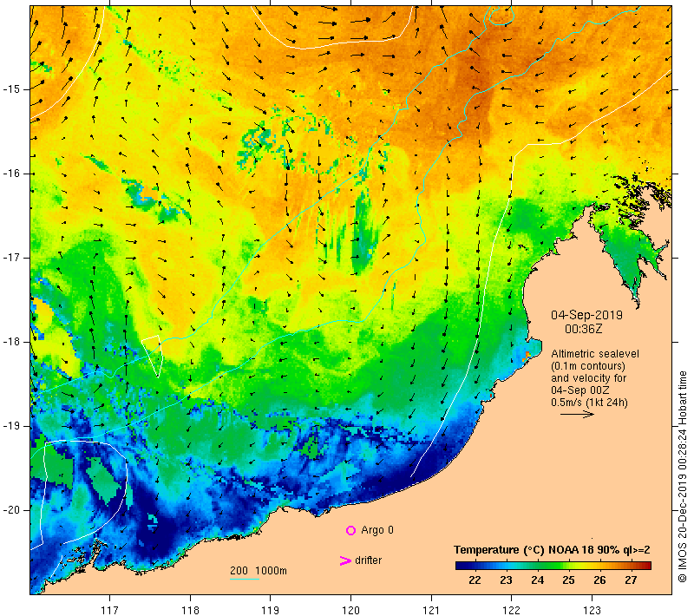Click the longitude axis label 120
This screenshot has width=694, height=616.
pos(351,610)
